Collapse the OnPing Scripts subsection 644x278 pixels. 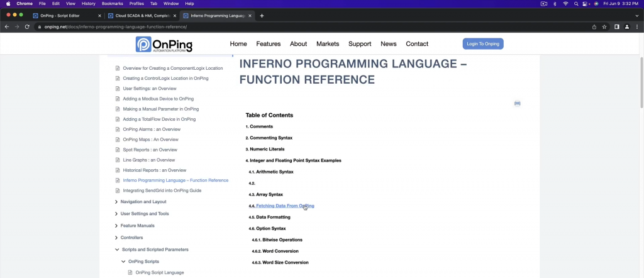(123, 261)
